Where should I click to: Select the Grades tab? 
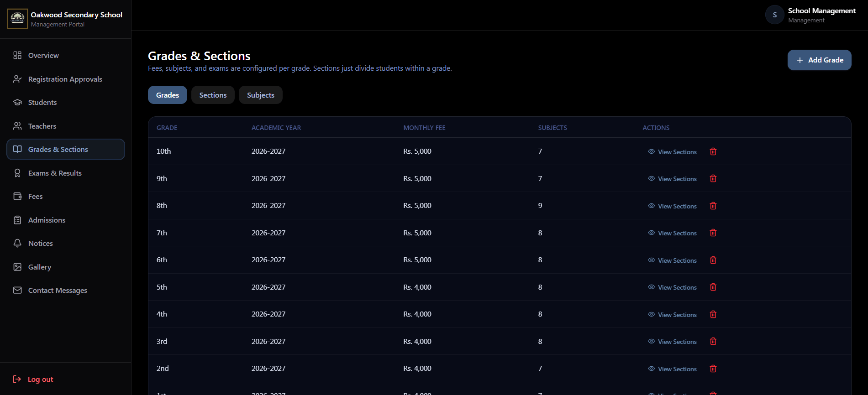(x=168, y=95)
